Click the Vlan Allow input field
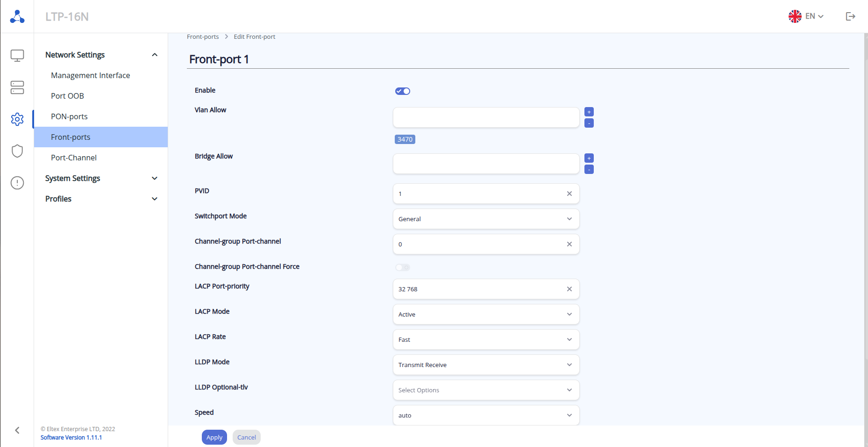 click(486, 117)
